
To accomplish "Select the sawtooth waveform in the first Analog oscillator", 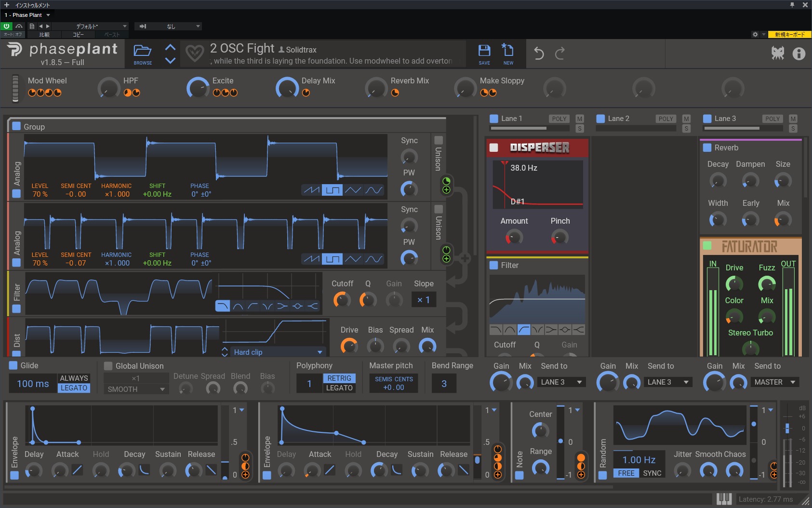I will [311, 190].
